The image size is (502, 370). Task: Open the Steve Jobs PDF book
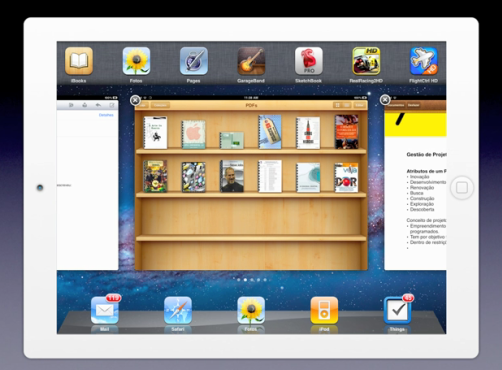tap(232, 176)
